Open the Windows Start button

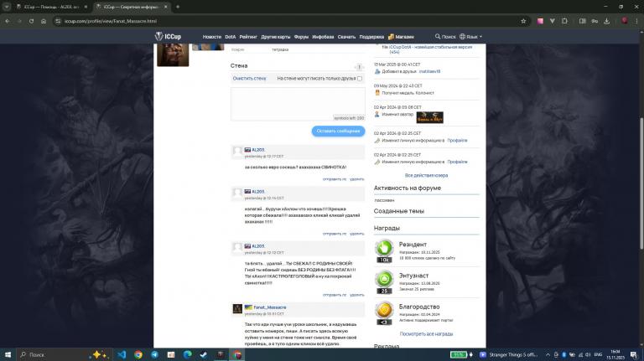click(x=8, y=354)
